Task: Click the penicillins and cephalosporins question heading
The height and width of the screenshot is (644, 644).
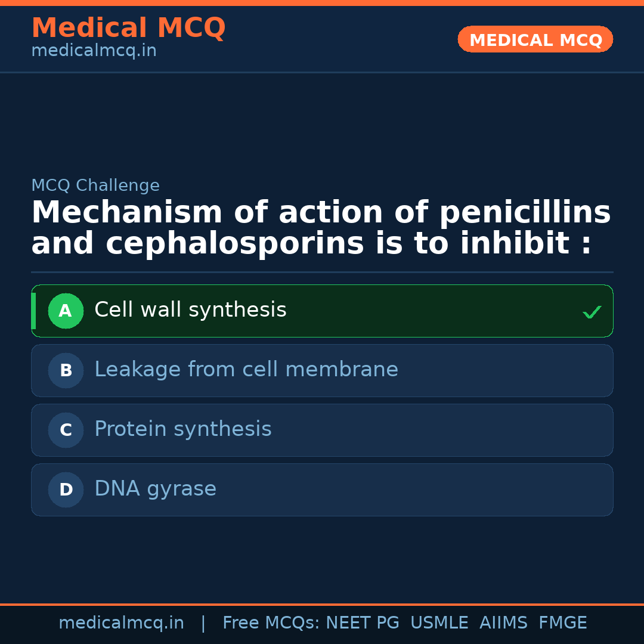Action: (x=321, y=228)
